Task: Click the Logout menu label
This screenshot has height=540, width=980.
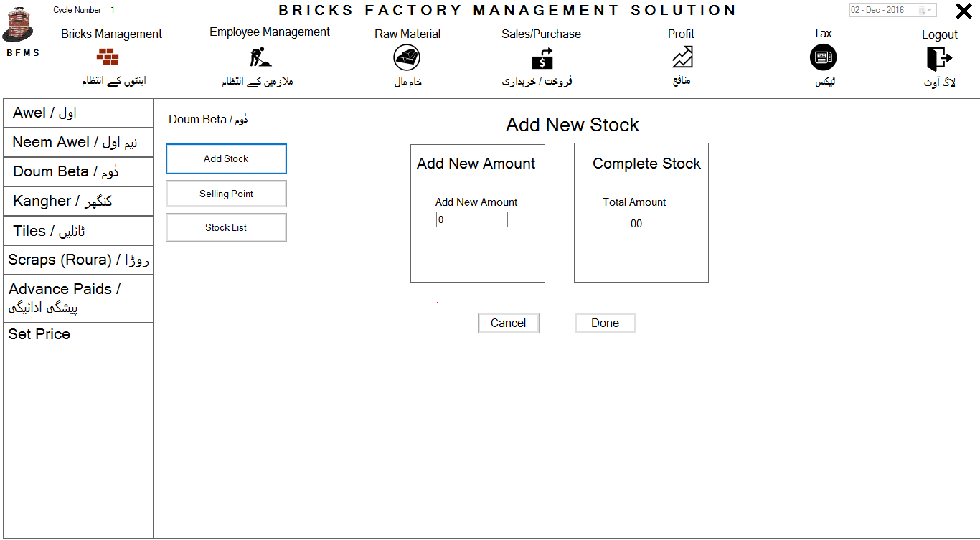Action: tap(940, 35)
